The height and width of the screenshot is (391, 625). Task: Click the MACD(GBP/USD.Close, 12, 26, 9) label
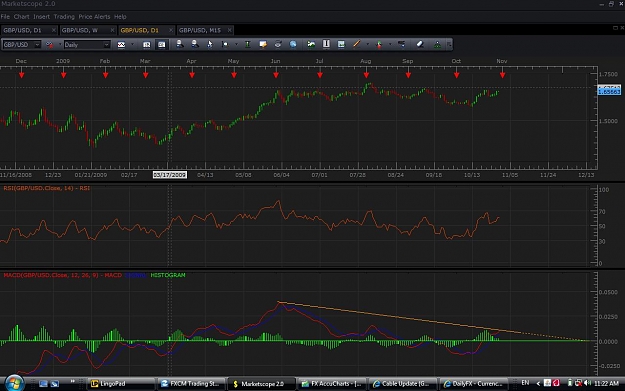[x=63, y=275]
